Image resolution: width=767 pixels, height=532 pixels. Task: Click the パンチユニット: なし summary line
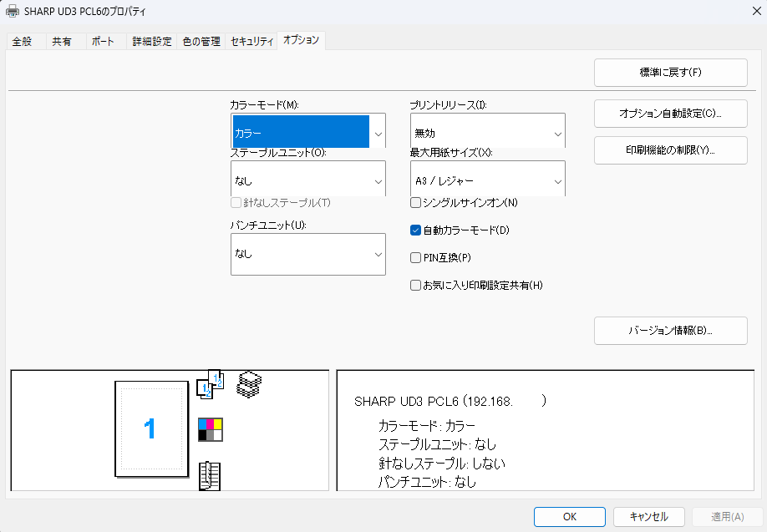tap(427, 482)
